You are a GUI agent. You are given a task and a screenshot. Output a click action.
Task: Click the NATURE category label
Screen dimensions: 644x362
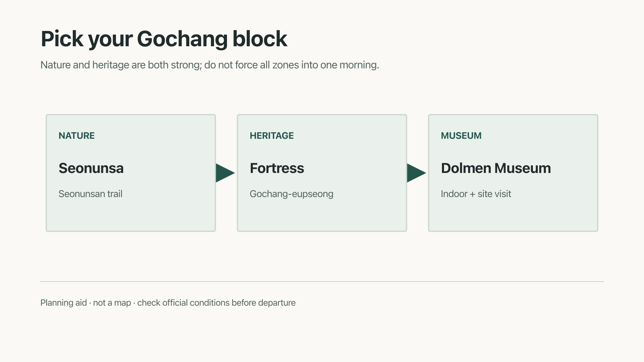tap(76, 136)
